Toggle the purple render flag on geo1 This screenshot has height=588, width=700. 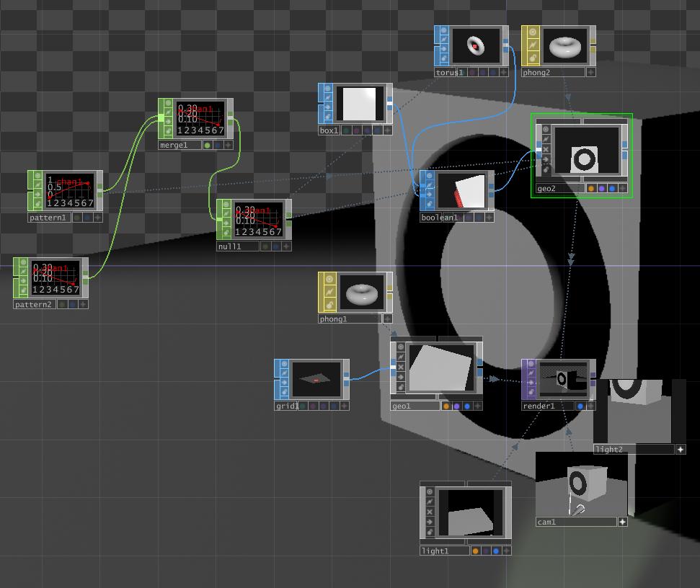[457, 406]
